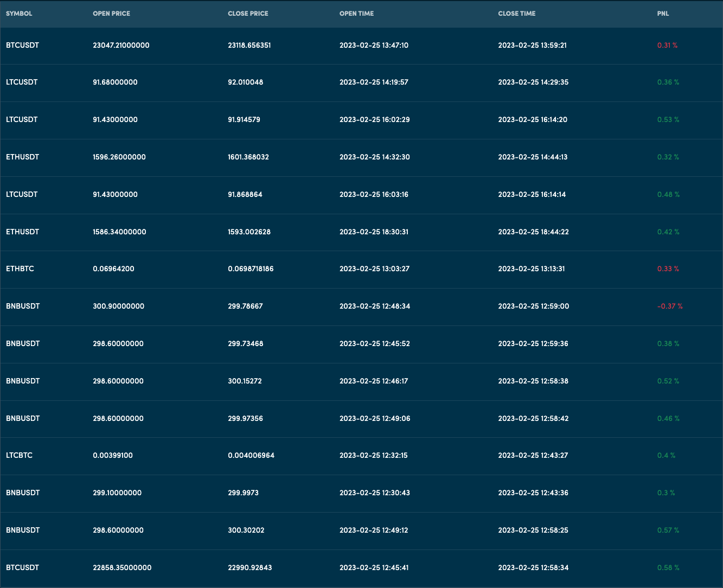The width and height of the screenshot is (723, 588).
Task: Select open time 2023-02-25 18:30:31
Action: click(x=374, y=232)
